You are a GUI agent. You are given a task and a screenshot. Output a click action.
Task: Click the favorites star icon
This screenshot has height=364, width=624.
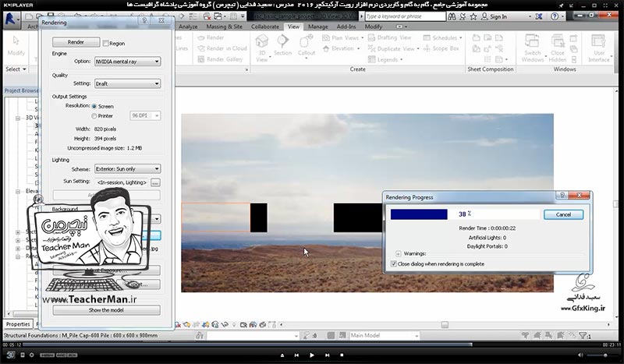(473, 16)
